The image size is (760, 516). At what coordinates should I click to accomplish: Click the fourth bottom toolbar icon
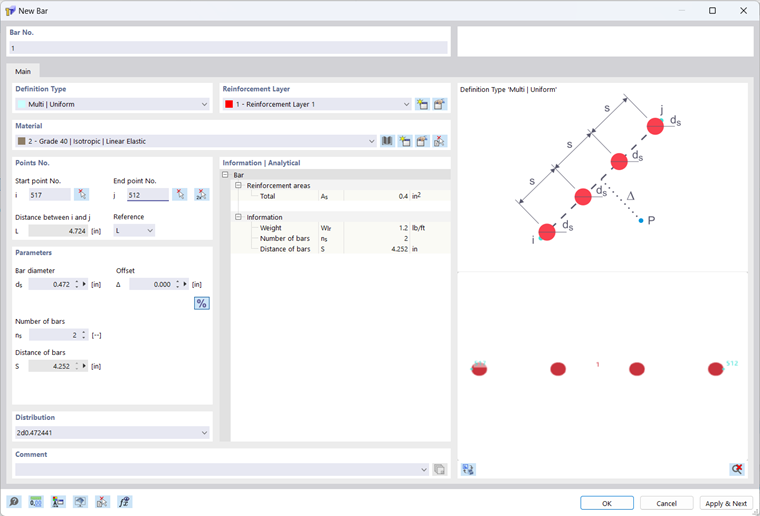(x=80, y=502)
